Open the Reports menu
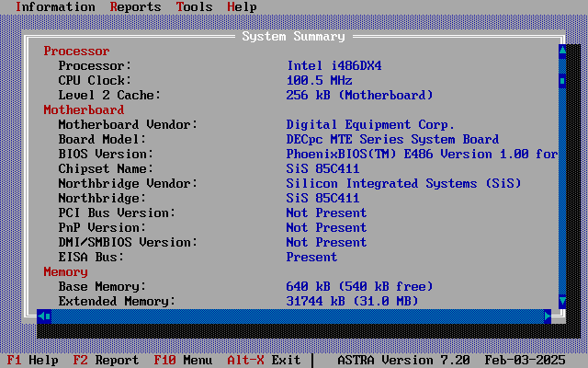The height and width of the screenshot is (368, 588). click(135, 6)
